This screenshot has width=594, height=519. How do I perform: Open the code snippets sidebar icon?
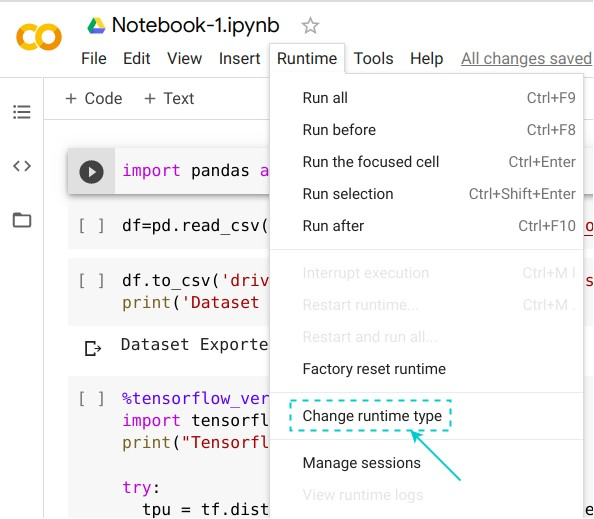click(22, 166)
